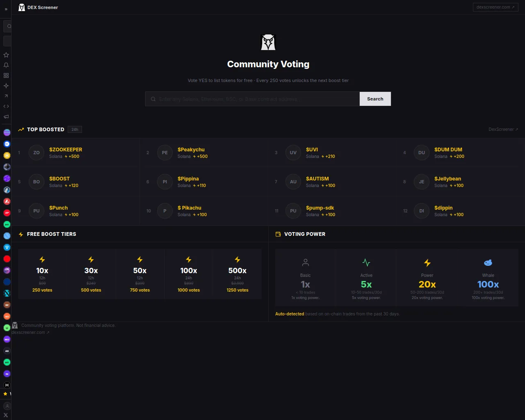Select the Arbitrum chain icon in sidebar
Screen dimensions: 525x420
point(7,190)
